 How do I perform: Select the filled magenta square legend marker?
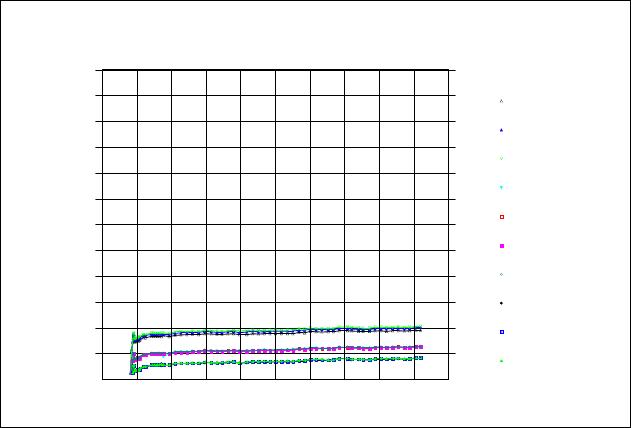pyautogui.click(x=502, y=246)
